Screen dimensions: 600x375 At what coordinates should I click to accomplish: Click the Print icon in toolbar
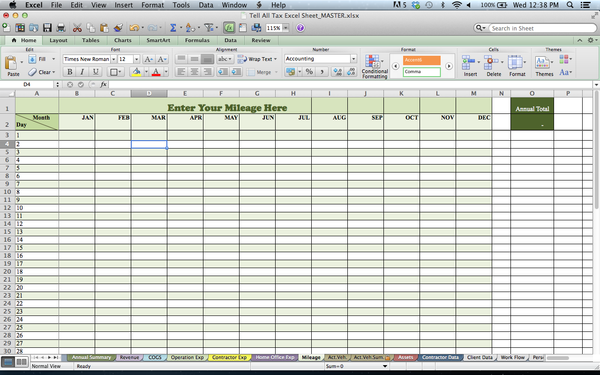coord(61,28)
